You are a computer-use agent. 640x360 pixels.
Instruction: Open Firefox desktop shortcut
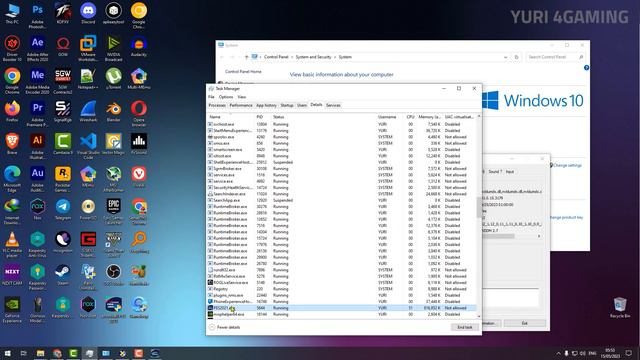pyautogui.click(x=12, y=111)
